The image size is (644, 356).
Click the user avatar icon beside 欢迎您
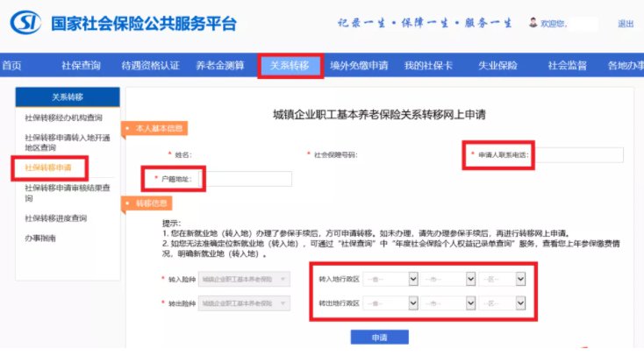tap(533, 23)
